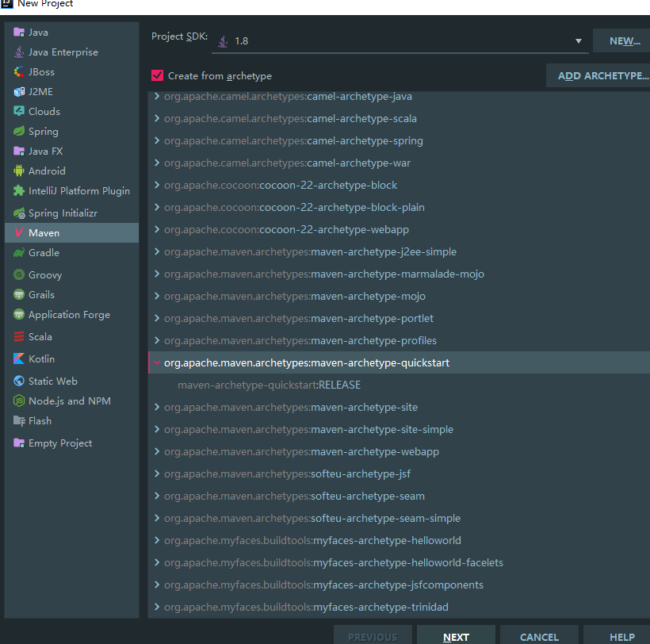Screen dimensions: 650x644
Task: Open the Project SDK dropdown arrow
Action: 579,41
